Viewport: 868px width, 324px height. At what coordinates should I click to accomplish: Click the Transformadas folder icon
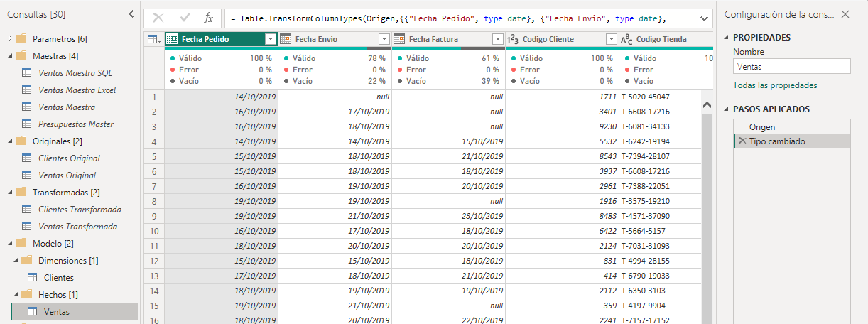click(21, 192)
